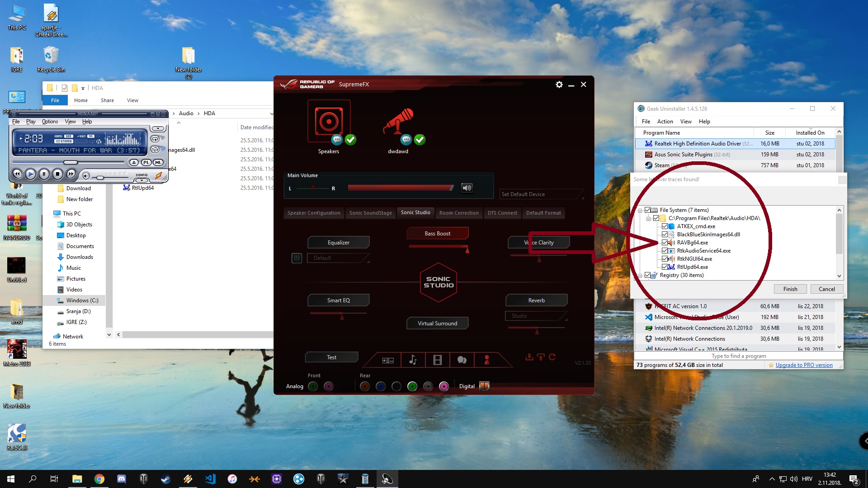Skip to next track in Winamp
The width and height of the screenshot is (868, 488).
coord(71,174)
